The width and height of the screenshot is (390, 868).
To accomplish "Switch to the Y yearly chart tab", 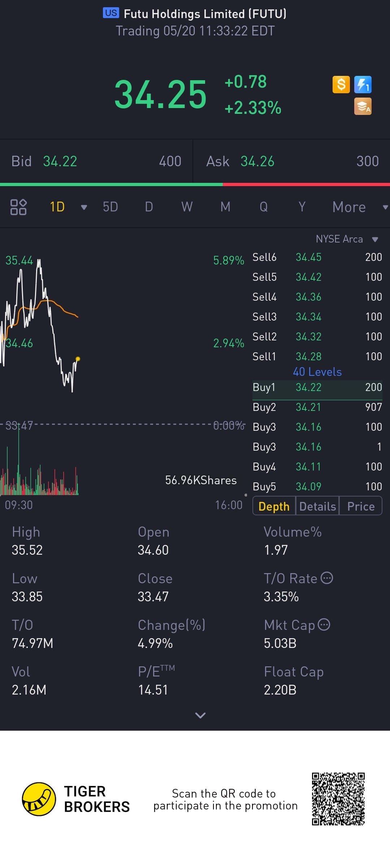I will tap(302, 207).
